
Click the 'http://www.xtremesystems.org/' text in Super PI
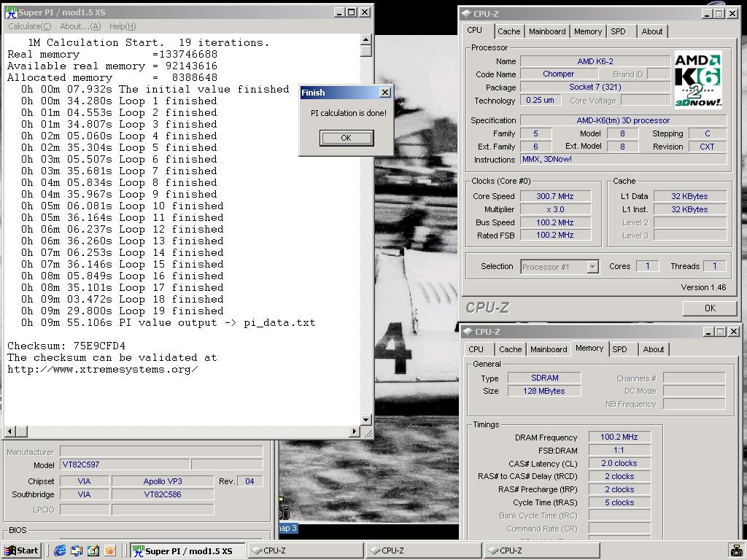(102, 369)
